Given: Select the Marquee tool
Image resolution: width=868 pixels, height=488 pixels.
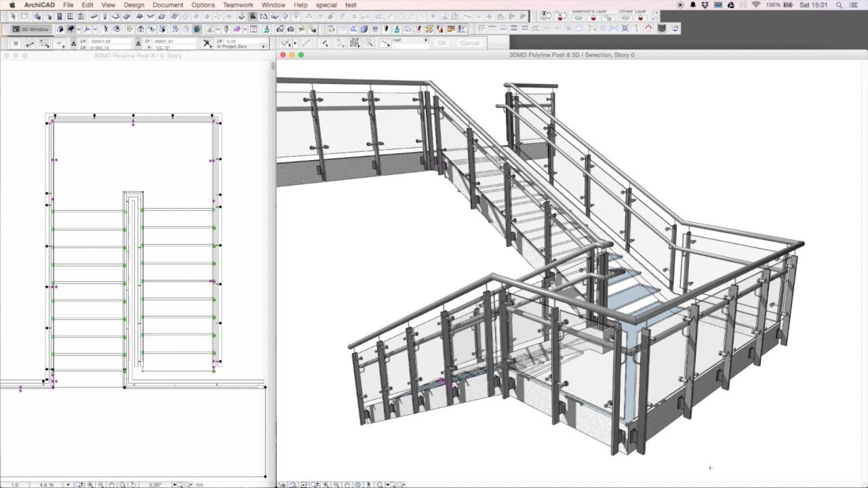Looking at the screenshot, I should coord(24,16).
